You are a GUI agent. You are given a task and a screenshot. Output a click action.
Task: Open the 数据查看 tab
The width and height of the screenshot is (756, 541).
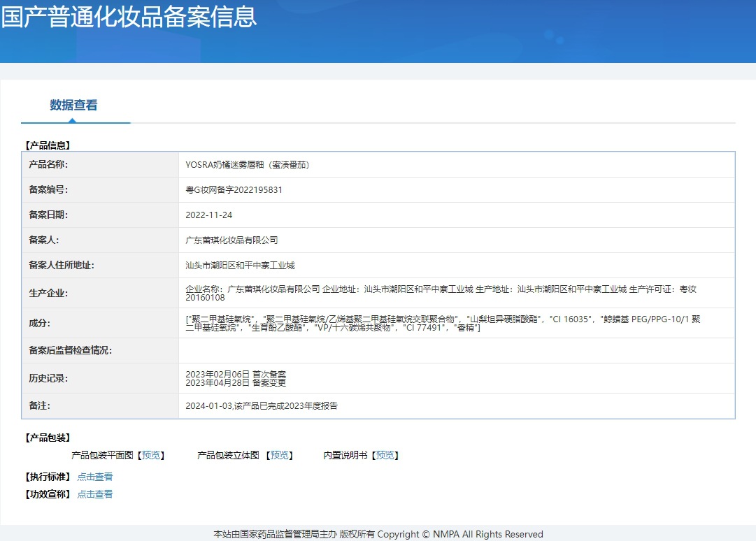pos(73,105)
